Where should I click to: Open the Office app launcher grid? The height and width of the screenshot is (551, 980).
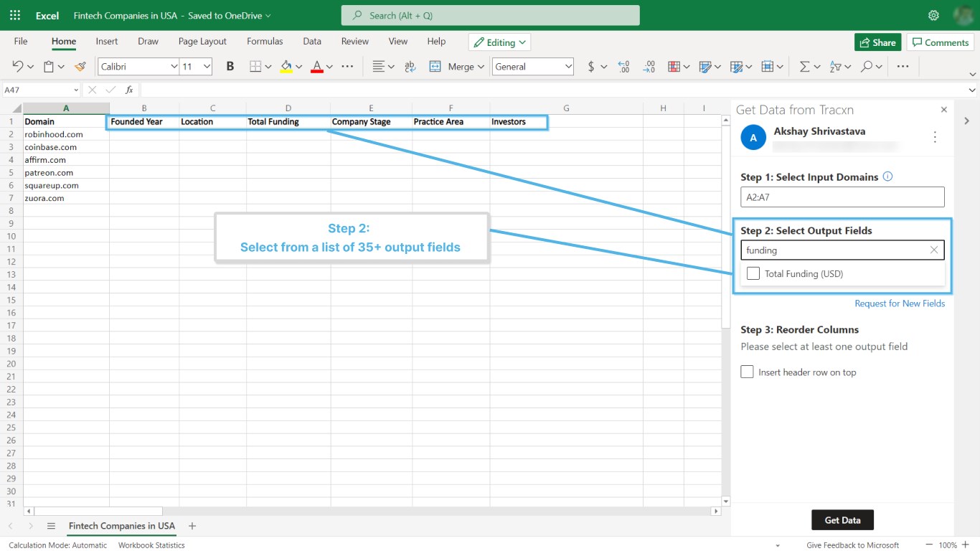pos(15,15)
